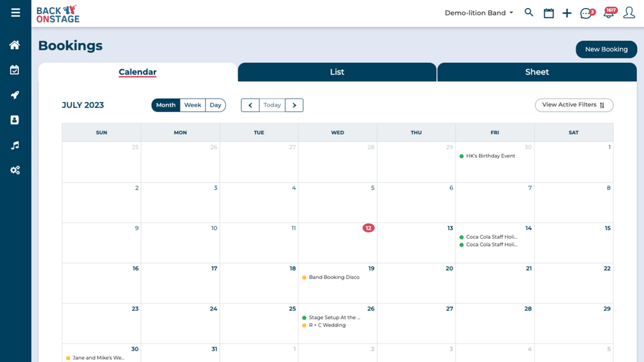This screenshot has width=644, height=362.
Task: Click the search magnifier icon
Action: click(x=529, y=13)
